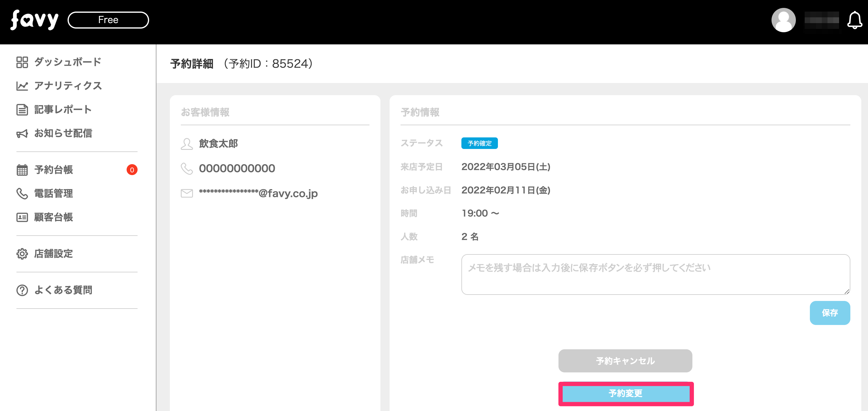This screenshot has height=411, width=868.
Task: Focus the 店舗メモ text area
Action: coord(655,274)
